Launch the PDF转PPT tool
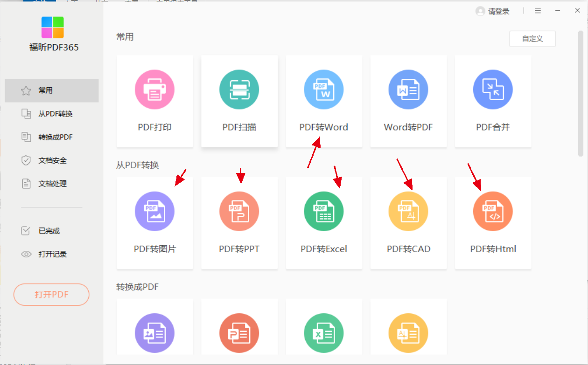Screen dimensions: 588x365 239,223
